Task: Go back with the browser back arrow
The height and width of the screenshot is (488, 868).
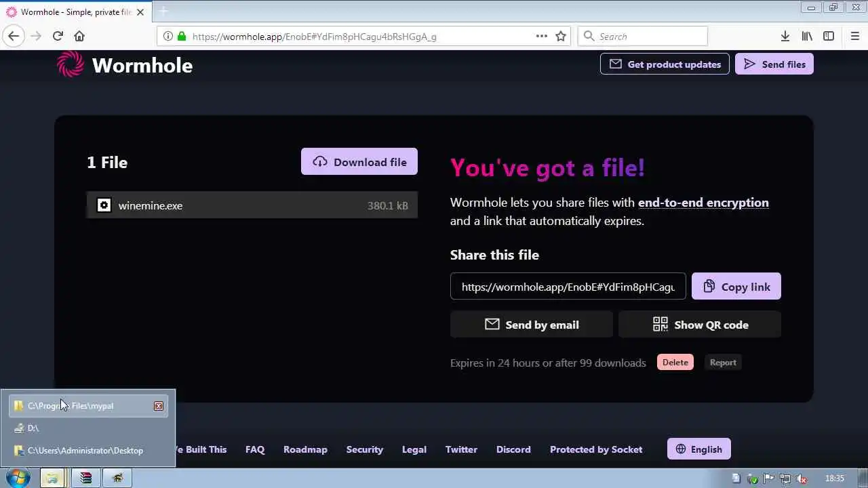Action: pos(14,37)
